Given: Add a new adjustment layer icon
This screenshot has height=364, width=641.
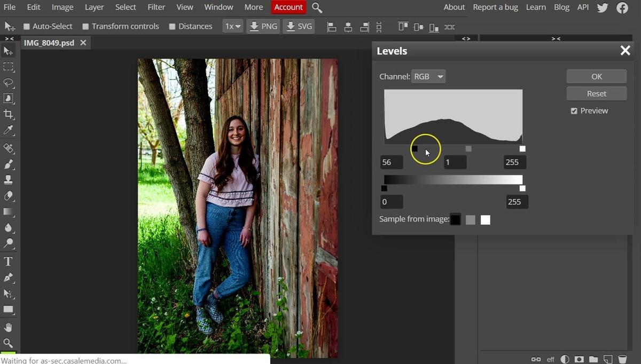Looking at the screenshot, I should tap(565, 359).
